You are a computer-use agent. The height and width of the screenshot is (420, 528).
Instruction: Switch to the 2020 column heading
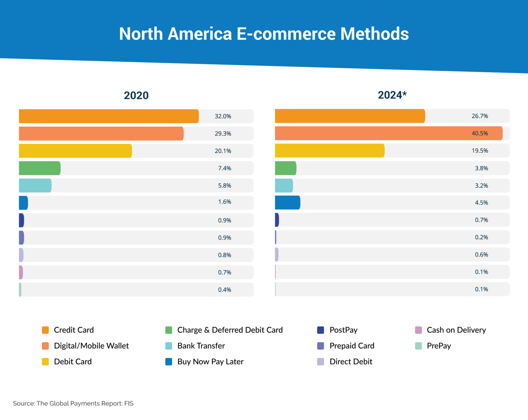[x=136, y=96]
